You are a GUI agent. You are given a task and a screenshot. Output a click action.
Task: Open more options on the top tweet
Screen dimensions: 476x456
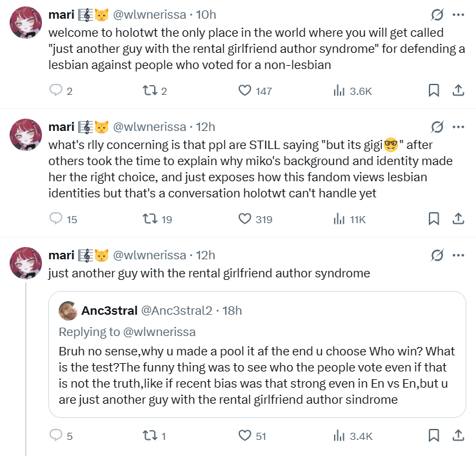(x=458, y=15)
